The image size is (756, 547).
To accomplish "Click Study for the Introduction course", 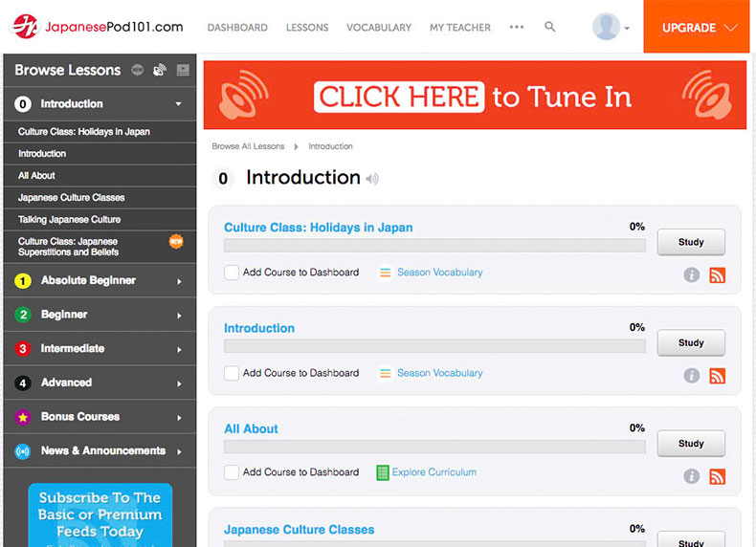I will pyautogui.click(x=691, y=342).
